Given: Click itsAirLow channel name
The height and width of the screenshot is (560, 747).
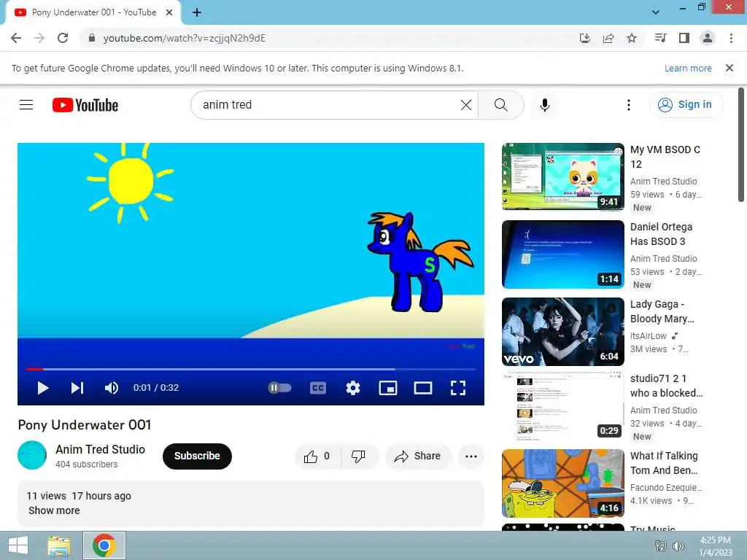Looking at the screenshot, I should click(x=649, y=336).
